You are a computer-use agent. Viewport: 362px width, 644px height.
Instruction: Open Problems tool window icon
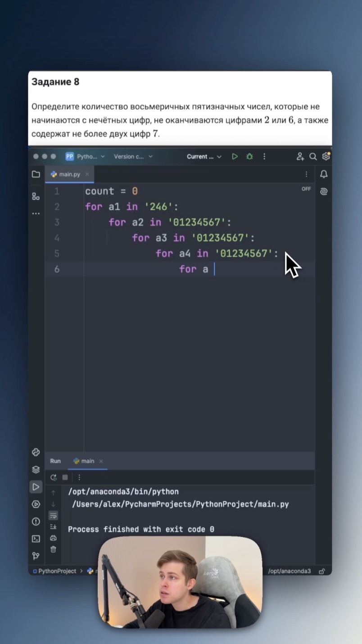pyautogui.click(x=36, y=522)
